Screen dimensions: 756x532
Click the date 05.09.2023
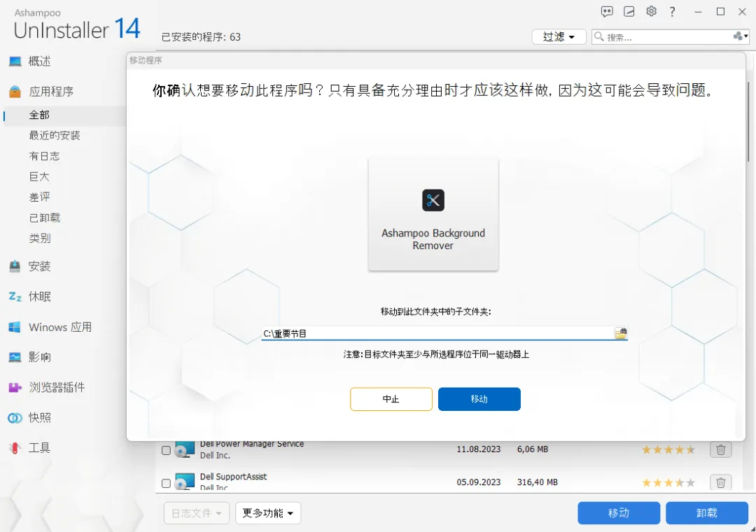(x=478, y=482)
